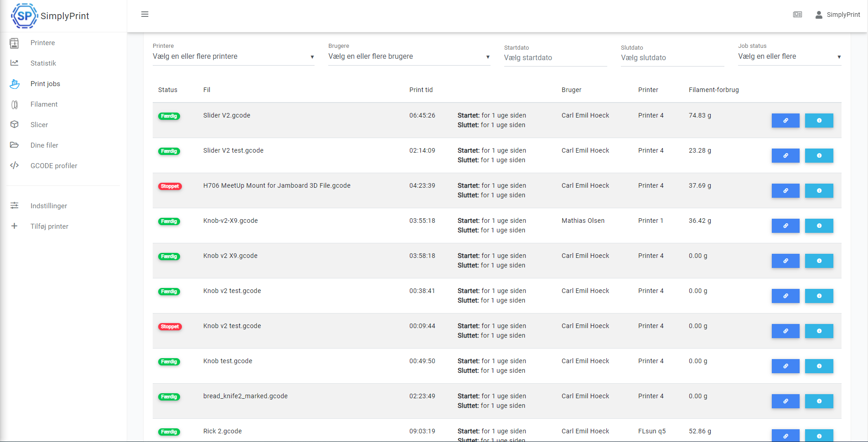Expand the Job status dropdown
Viewport: 868px width, 442px height.
click(x=790, y=57)
